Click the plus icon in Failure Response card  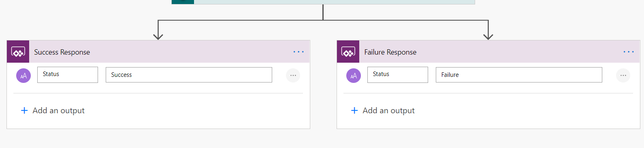tap(354, 110)
